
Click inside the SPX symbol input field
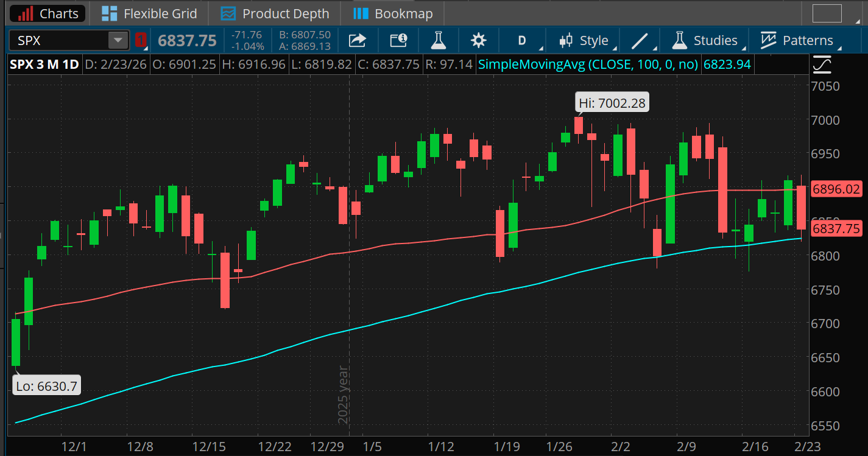tap(61, 40)
